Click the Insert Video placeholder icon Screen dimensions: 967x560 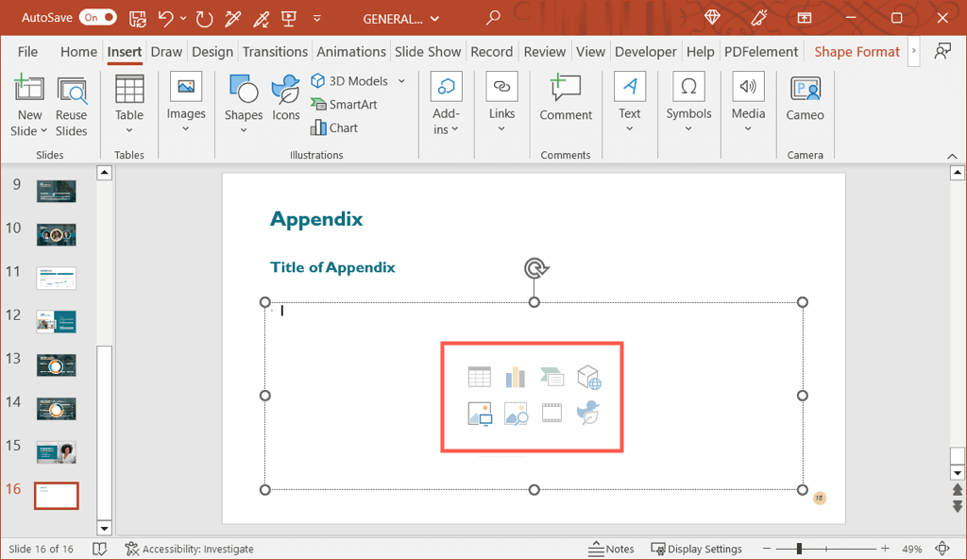551,414
